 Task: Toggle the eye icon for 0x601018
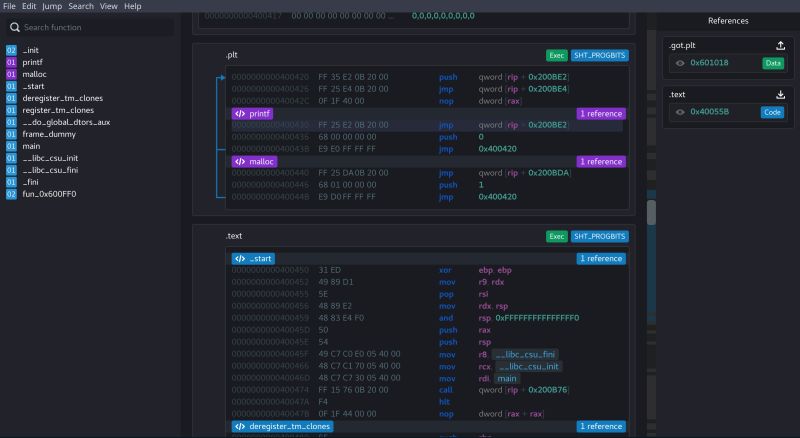point(680,63)
